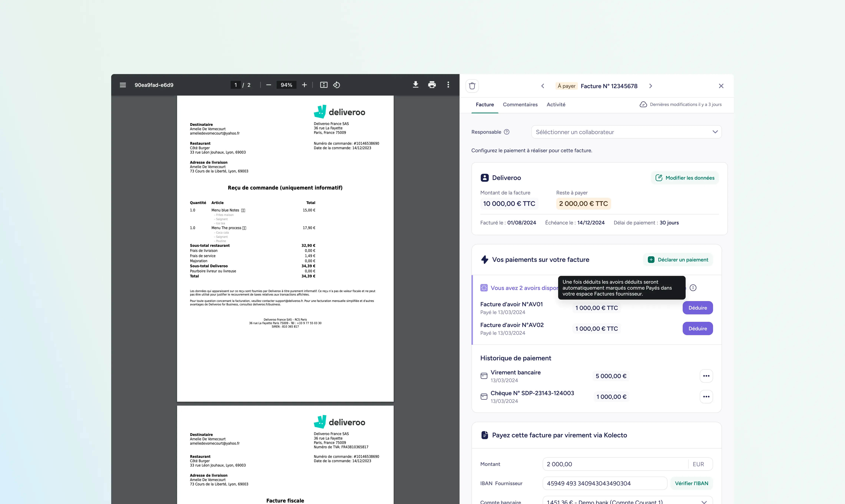Click the IBAN Fournisseur input field
845x504 pixels.
coord(605,483)
